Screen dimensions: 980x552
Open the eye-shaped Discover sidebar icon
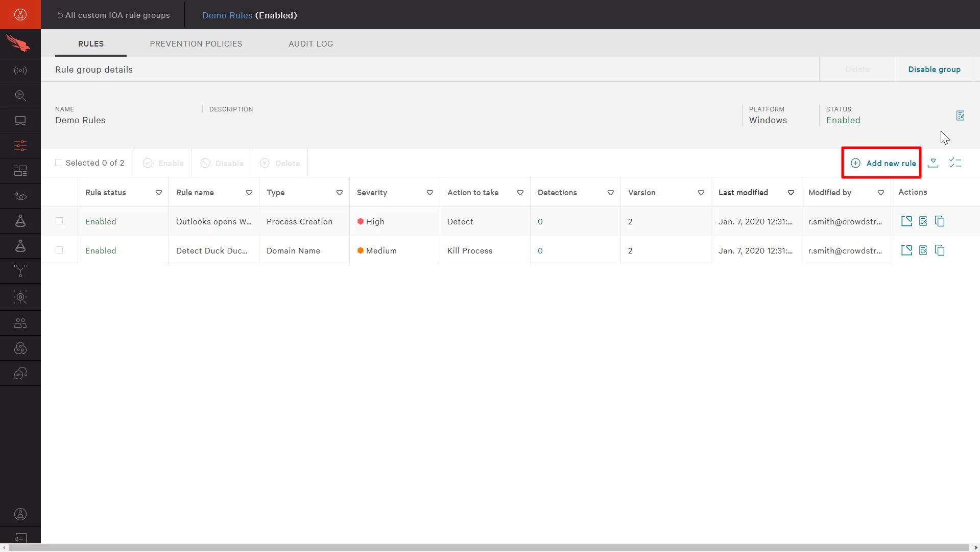tap(20, 196)
